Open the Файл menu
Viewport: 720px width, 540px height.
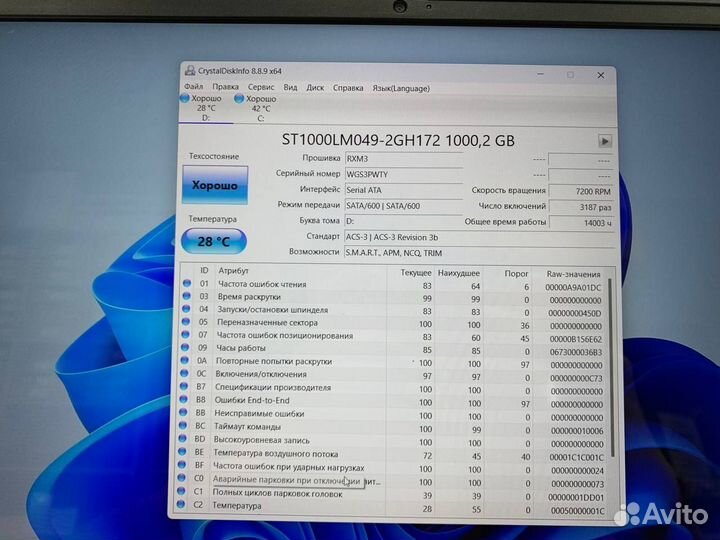[193, 86]
